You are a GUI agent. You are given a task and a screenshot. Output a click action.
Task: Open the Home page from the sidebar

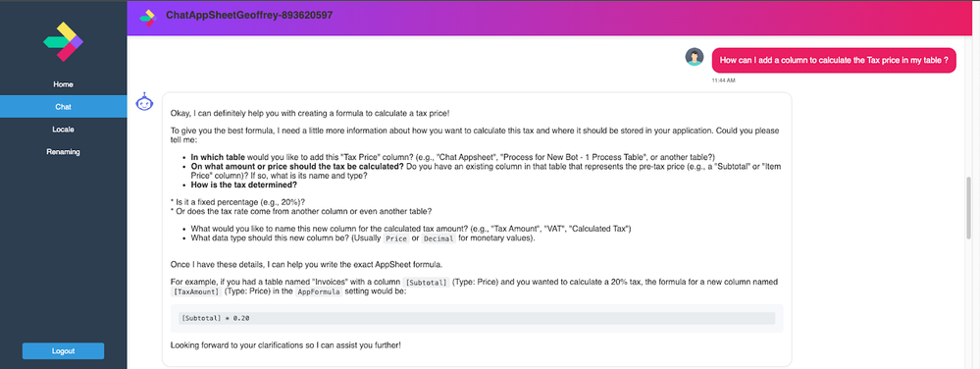63,84
